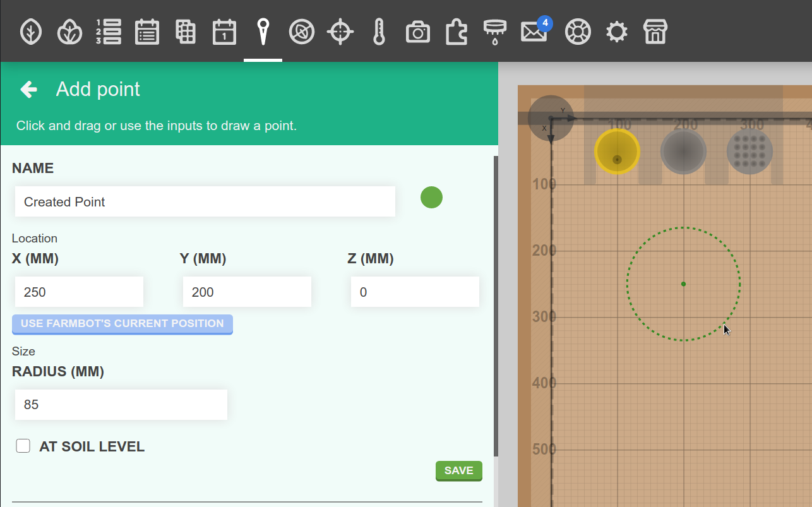Open the green point color picker
The width and height of the screenshot is (812, 507).
pos(431,198)
